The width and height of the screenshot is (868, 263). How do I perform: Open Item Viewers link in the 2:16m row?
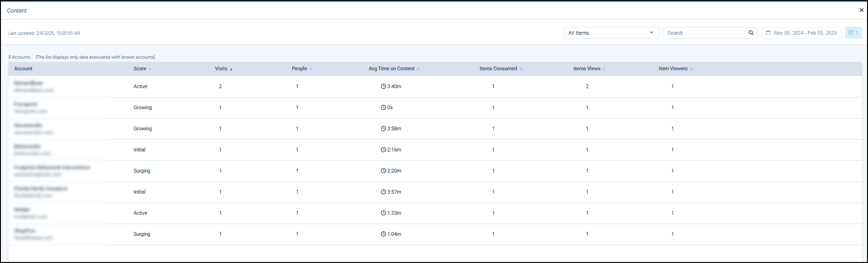pyautogui.click(x=672, y=150)
